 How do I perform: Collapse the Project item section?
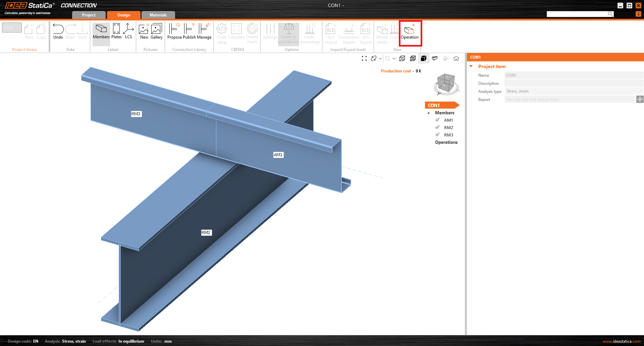471,66
